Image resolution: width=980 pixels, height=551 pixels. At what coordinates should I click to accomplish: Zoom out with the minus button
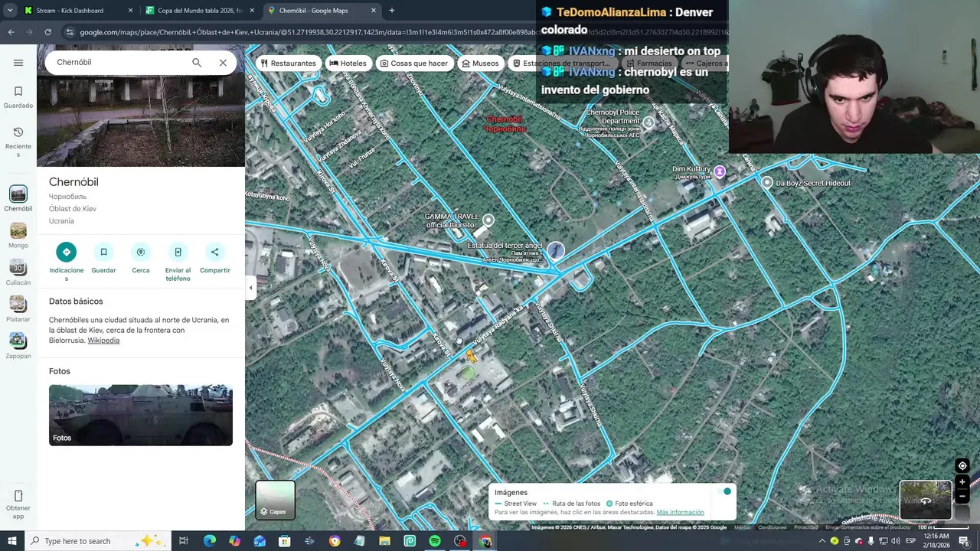click(x=962, y=497)
